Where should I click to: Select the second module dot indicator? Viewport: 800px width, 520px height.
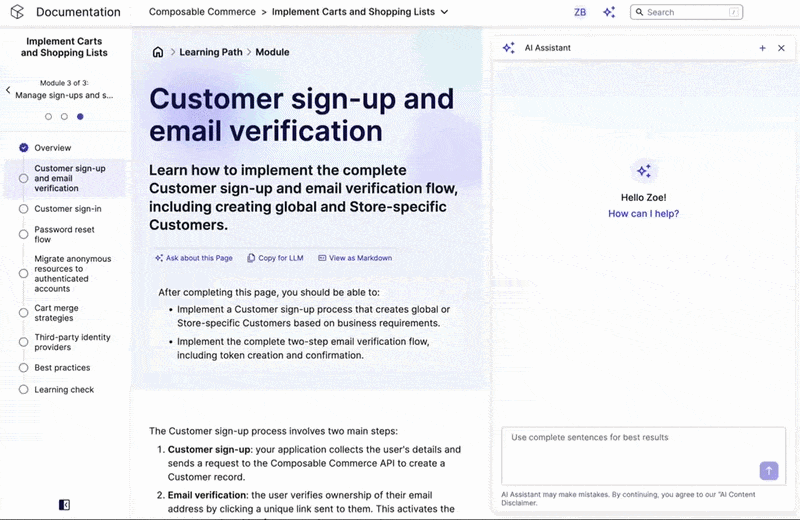coord(64,116)
